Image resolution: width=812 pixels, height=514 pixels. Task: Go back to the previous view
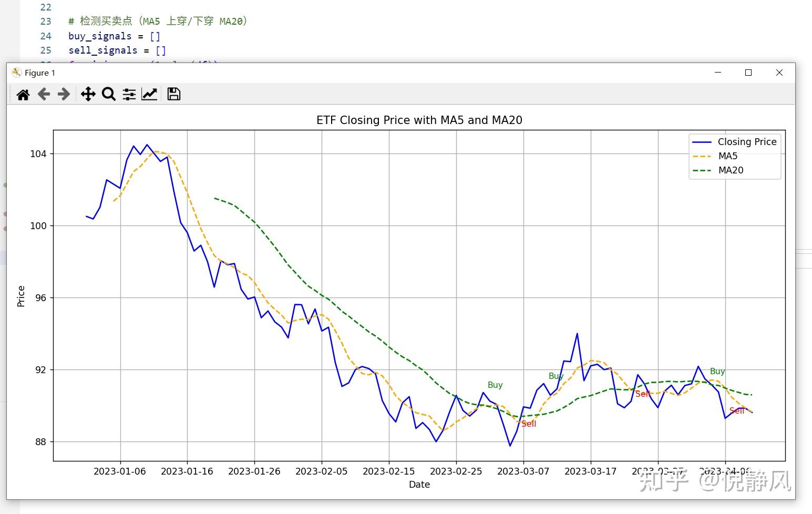coord(44,94)
